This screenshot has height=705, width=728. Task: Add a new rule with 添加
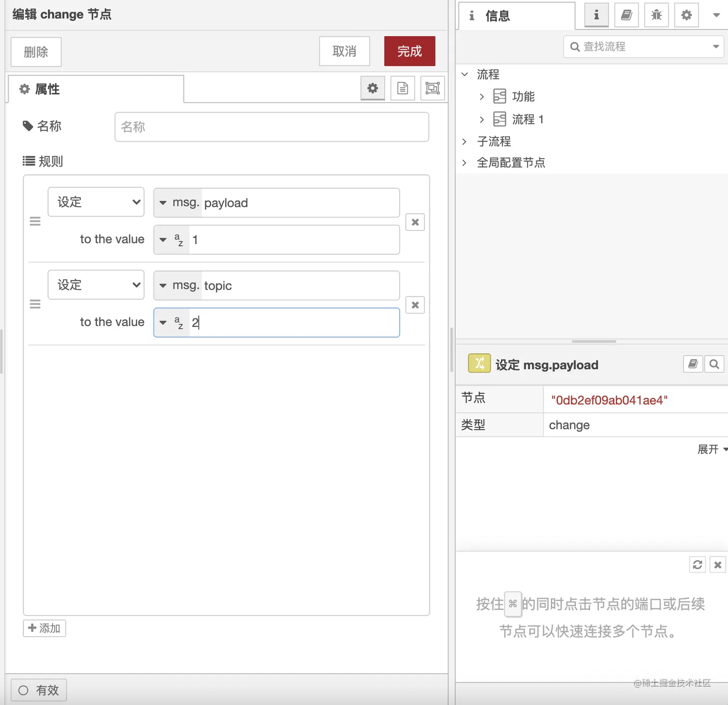click(x=44, y=628)
